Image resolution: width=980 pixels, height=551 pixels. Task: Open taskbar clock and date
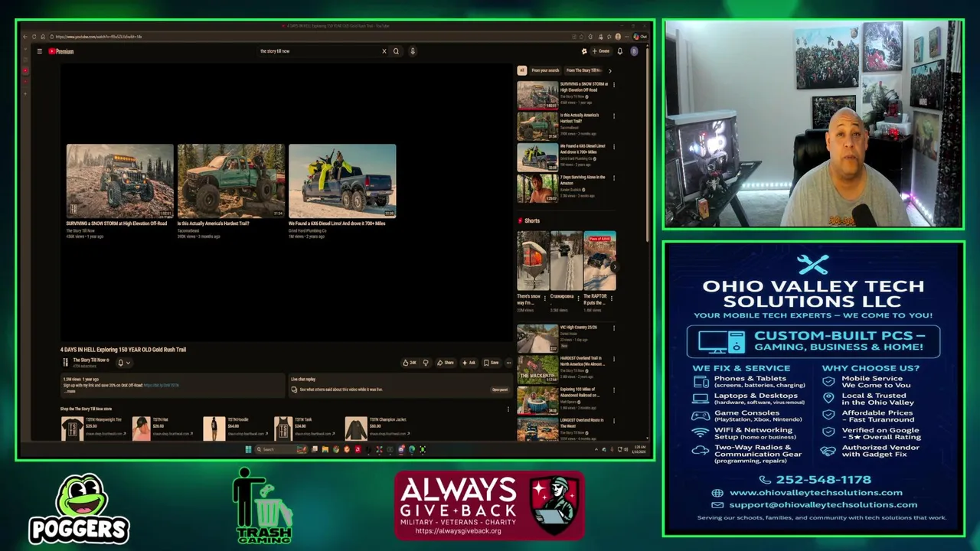[x=640, y=450]
